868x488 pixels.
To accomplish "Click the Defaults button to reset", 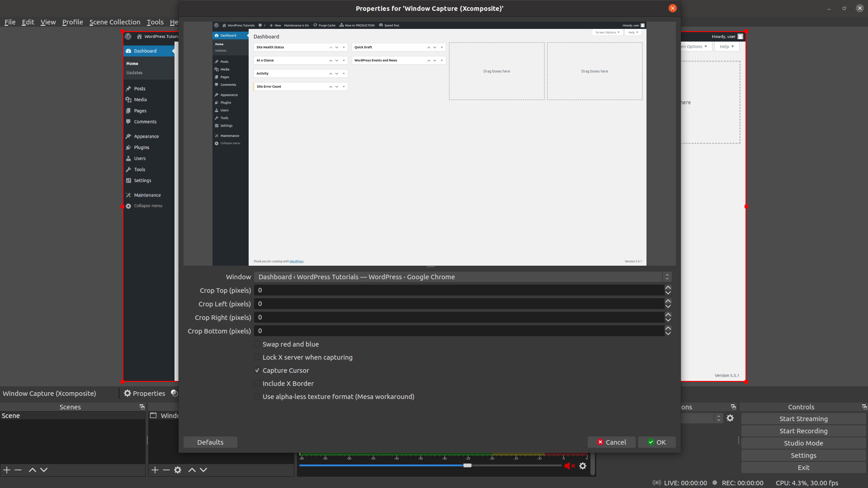I will (210, 441).
